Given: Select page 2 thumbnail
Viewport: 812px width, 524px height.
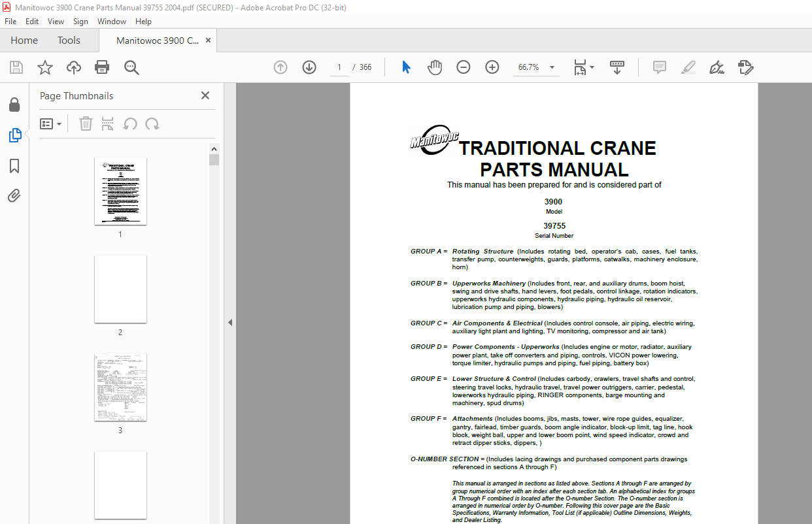Looking at the screenshot, I should pyautogui.click(x=120, y=289).
